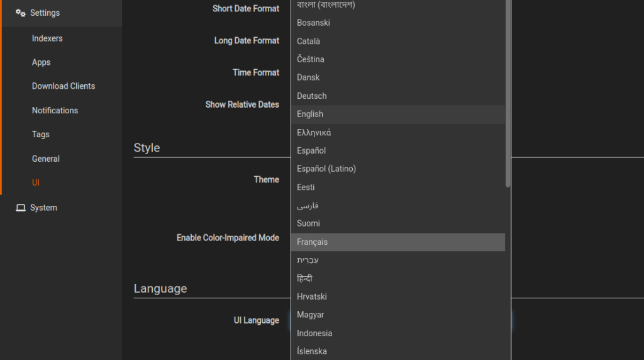The height and width of the screenshot is (360, 644).
Task: Open the Notifications settings
Action: (55, 110)
